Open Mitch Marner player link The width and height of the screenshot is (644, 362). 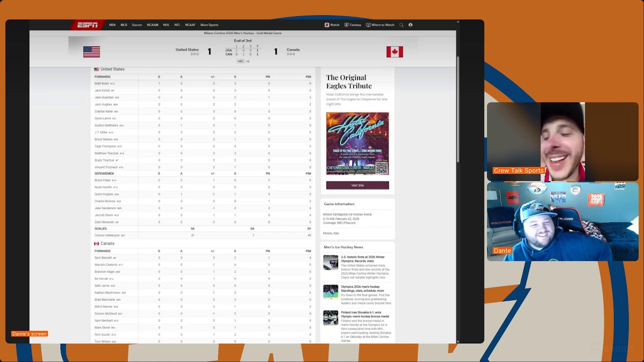pyautogui.click(x=104, y=307)
